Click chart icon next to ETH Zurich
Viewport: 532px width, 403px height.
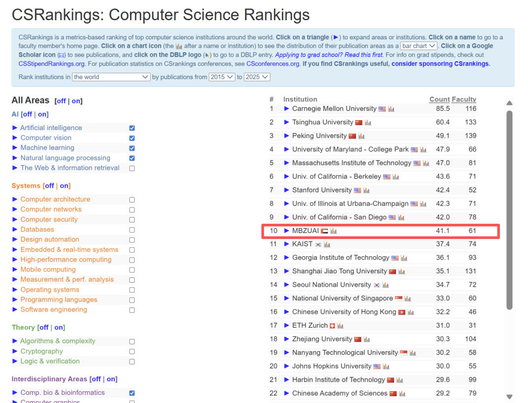coord(340,326)
